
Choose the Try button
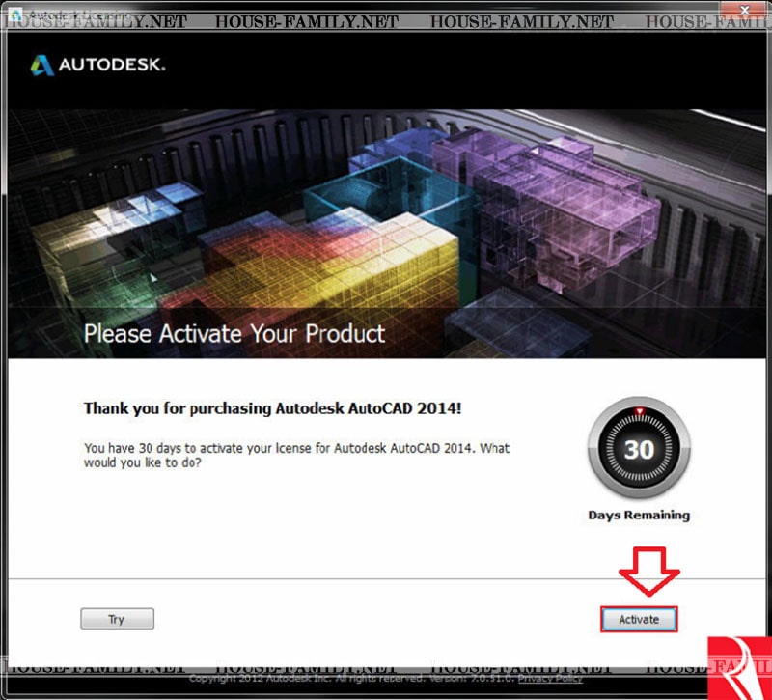pyautogui.click(x=117, y=619)
